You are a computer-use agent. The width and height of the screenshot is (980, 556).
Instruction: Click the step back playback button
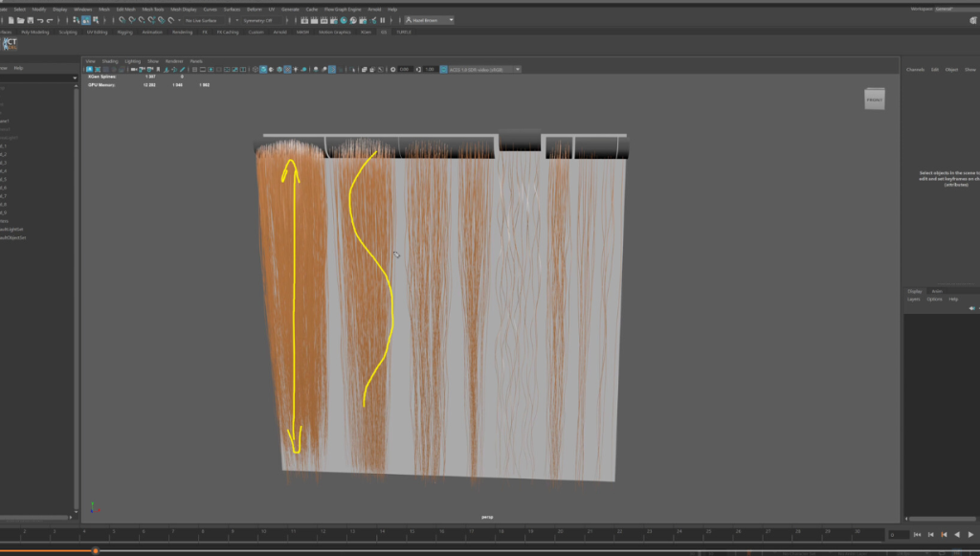[929, 535]
